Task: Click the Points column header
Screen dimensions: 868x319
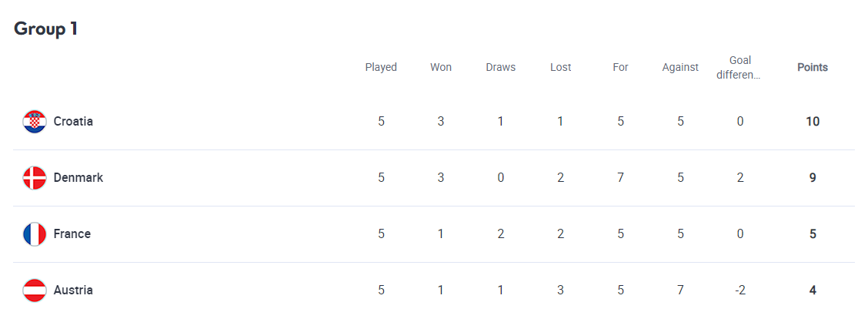Action: 813,68
